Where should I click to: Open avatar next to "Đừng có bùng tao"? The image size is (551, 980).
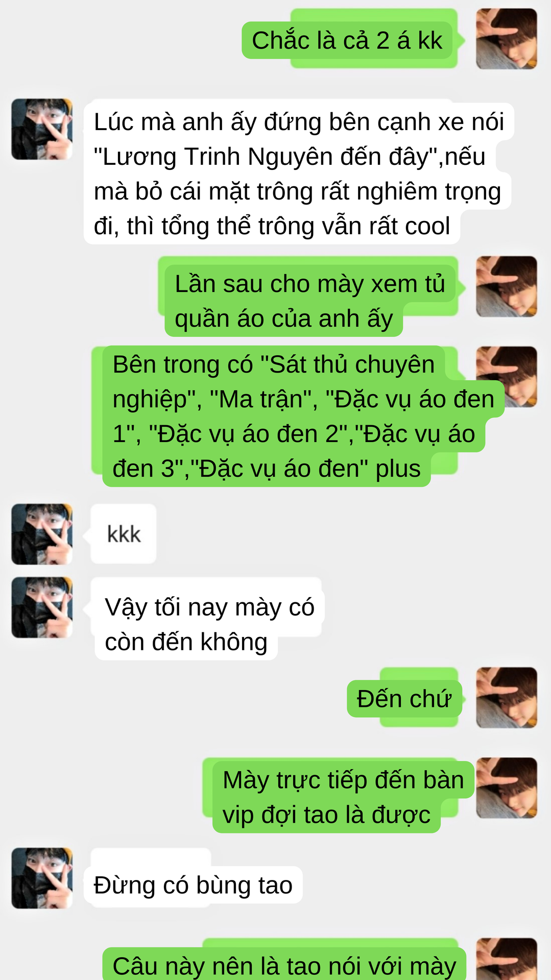tap(42, 878)
